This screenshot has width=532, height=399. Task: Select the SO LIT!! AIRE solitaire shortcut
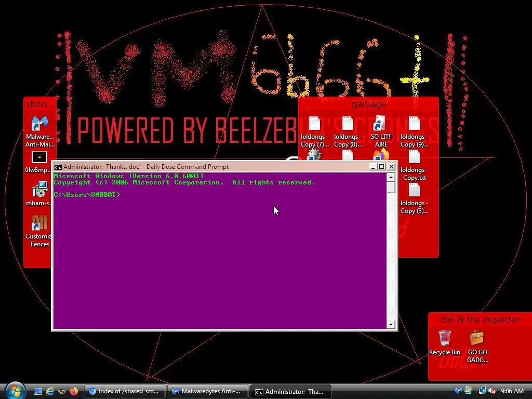point(381,131)
